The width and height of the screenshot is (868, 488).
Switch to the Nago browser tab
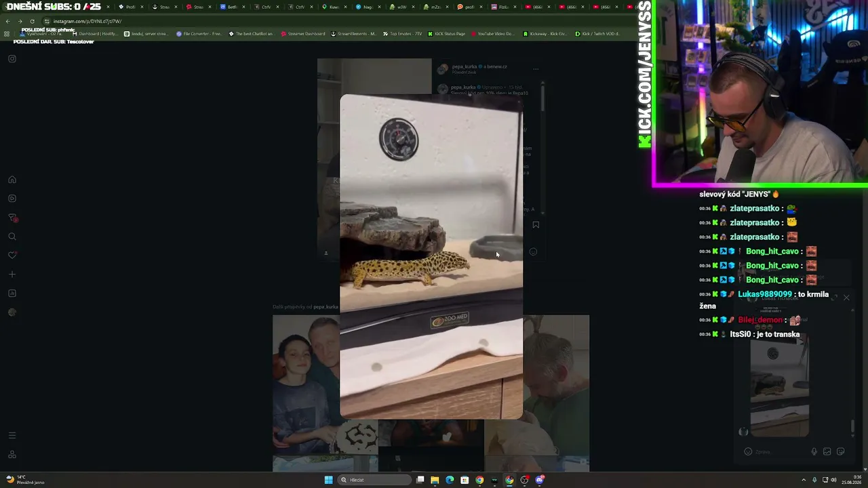(x=365, y=7)
